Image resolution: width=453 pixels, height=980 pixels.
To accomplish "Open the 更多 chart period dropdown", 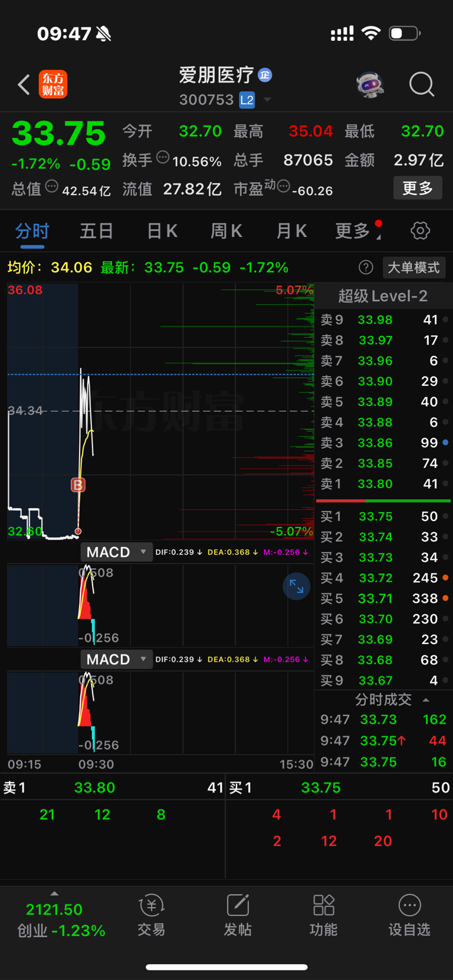I will pos(357,231).
